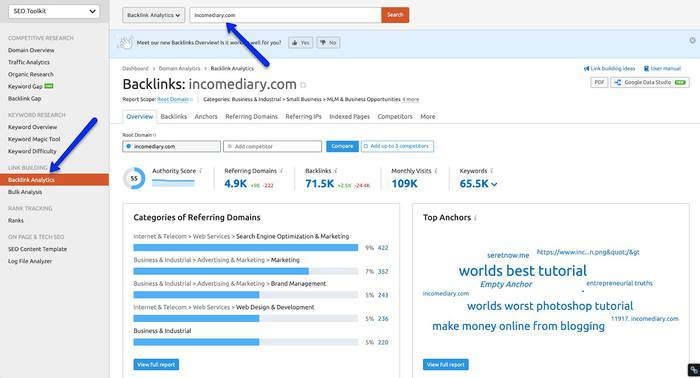View full report for Top Anchors
Image resolution: width=700 pixels, height=378 pixels.
[446, 365]
